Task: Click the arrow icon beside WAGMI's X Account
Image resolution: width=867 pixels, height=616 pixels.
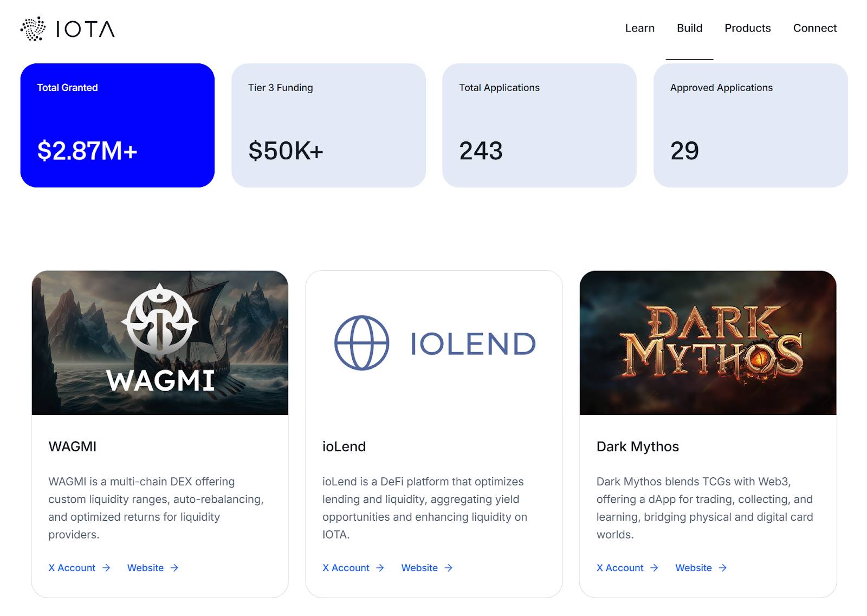Action: (x=106, y=568)
